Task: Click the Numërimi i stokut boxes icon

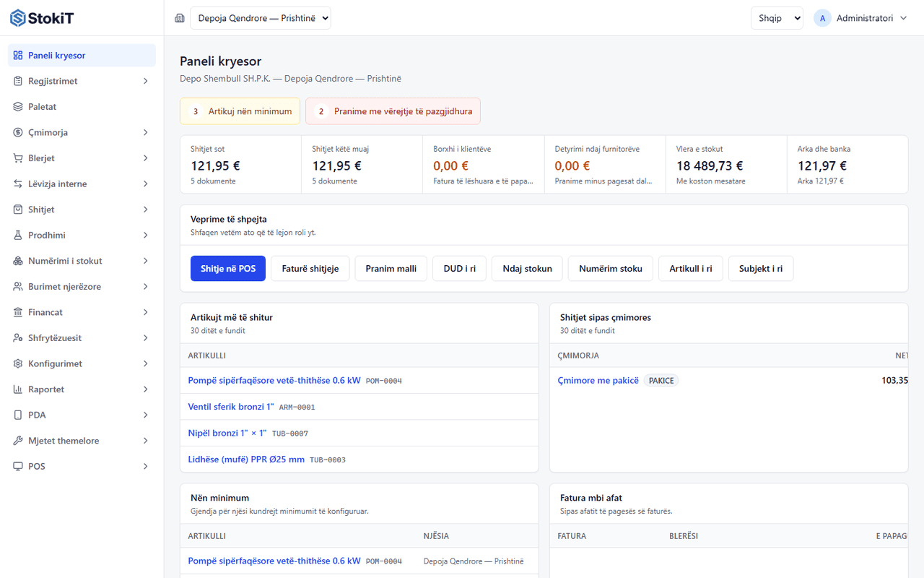Action: pos(18,261)
